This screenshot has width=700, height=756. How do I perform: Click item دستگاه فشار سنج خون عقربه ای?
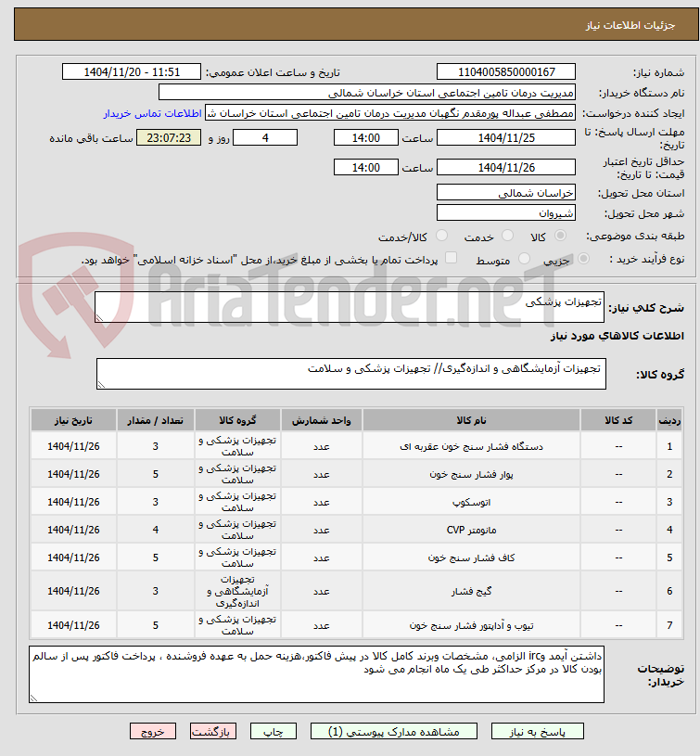coord(471,446)
